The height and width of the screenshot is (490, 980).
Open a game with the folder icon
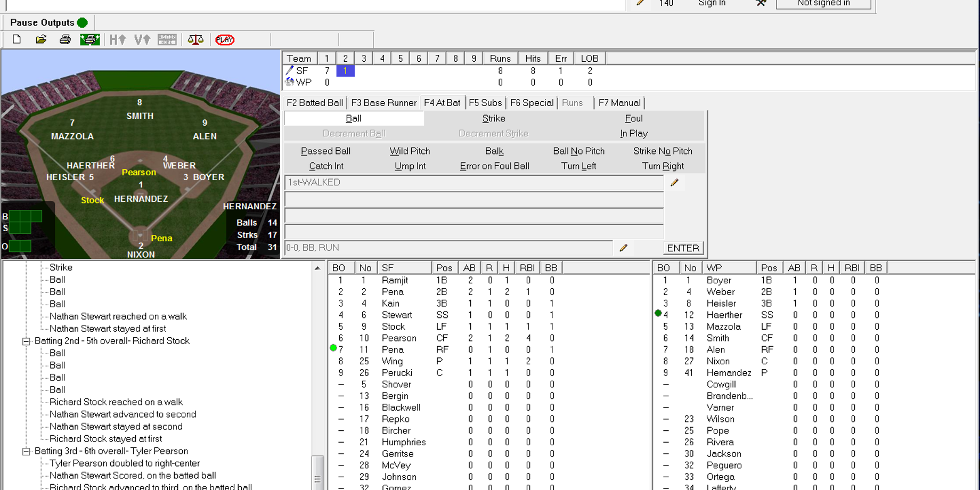(41, 39)
